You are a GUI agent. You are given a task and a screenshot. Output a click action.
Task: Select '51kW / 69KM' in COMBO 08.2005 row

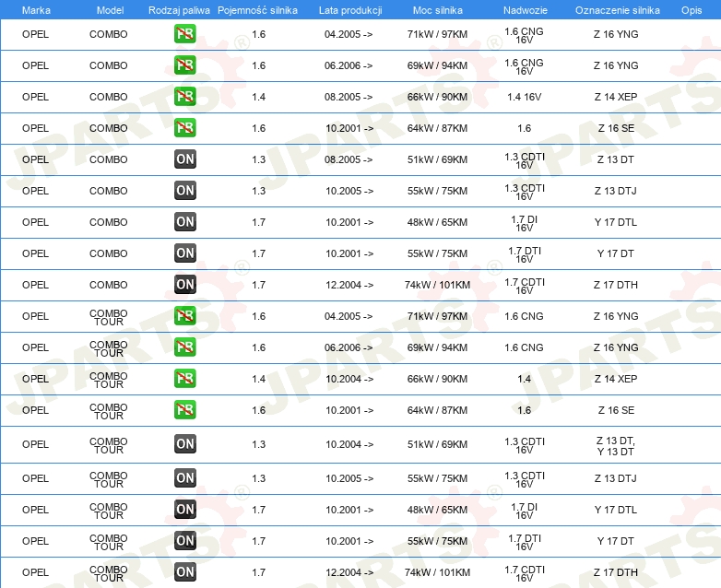pyautogui.click(x=437, y=159)
